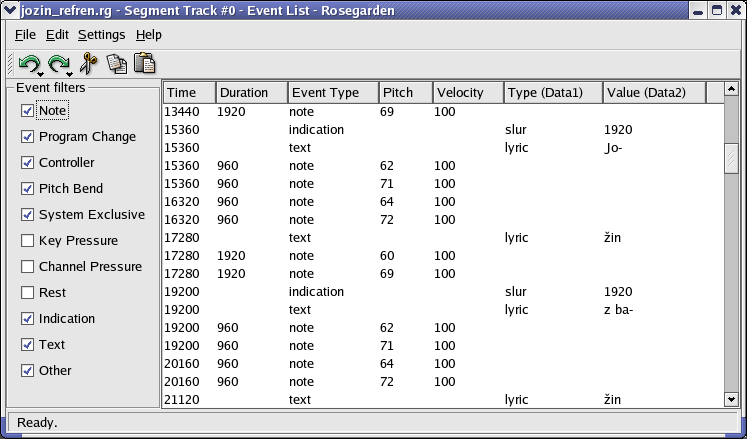
Task: Select the note row at time 13440
Action: 444,112
